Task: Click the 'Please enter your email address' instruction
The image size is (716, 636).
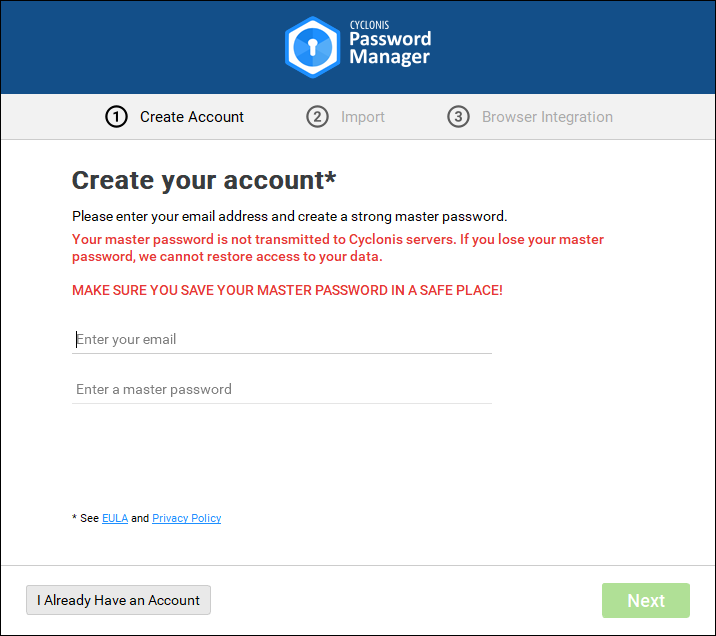Action: (290, 216)
